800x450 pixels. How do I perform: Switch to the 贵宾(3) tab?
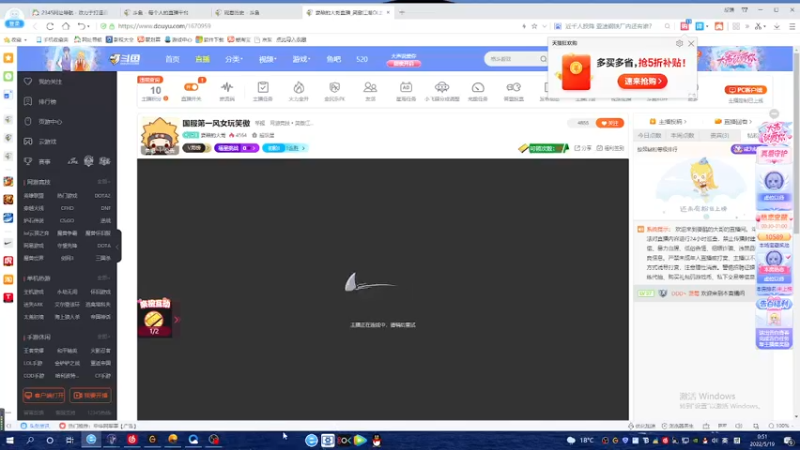point(719,135)
